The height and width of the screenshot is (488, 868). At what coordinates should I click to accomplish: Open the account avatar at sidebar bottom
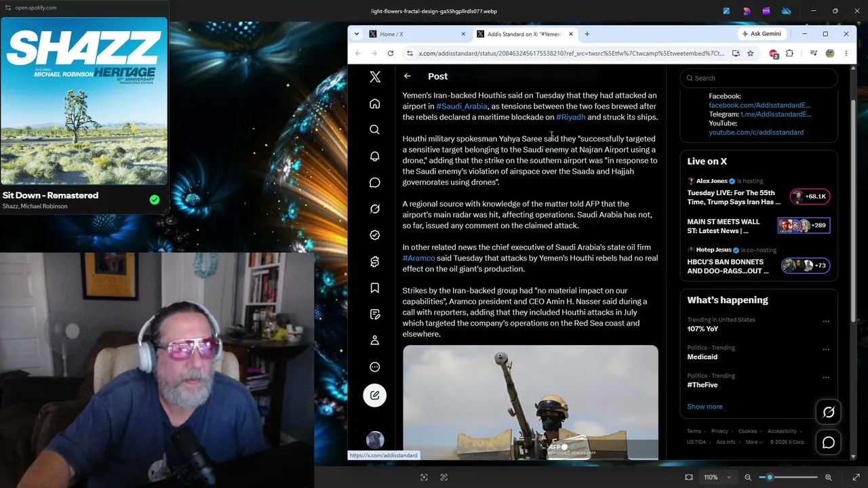pos(375,441)
